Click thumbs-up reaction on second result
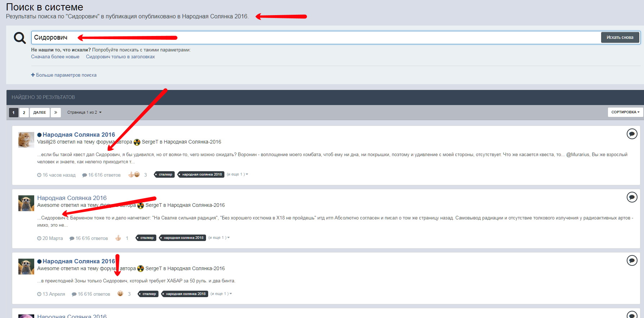Screen dimensions: 644x318 point(118,238)
